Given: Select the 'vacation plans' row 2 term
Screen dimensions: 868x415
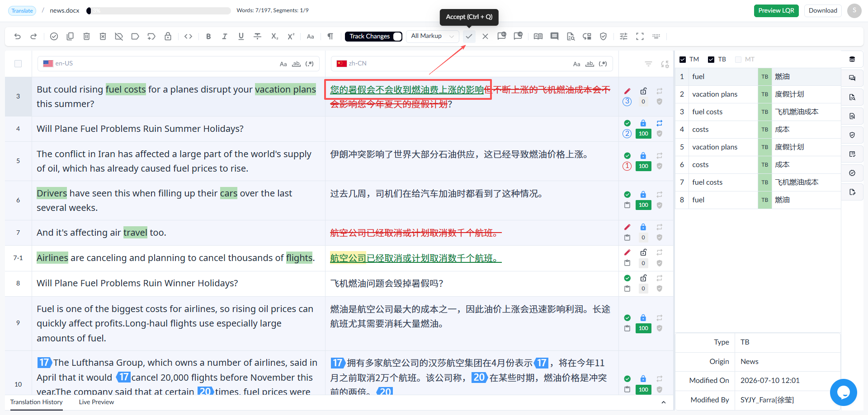Looking at the screenshot, I should (758, 94).
